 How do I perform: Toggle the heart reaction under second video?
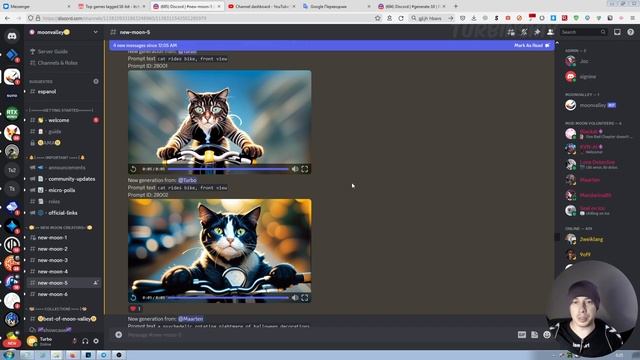pos(135,309)
